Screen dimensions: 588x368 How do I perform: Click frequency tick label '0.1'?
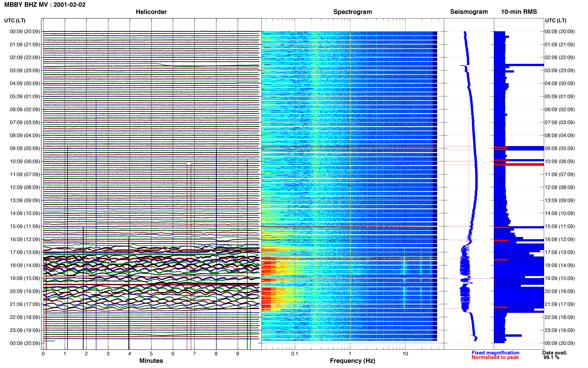pos(295,354)
